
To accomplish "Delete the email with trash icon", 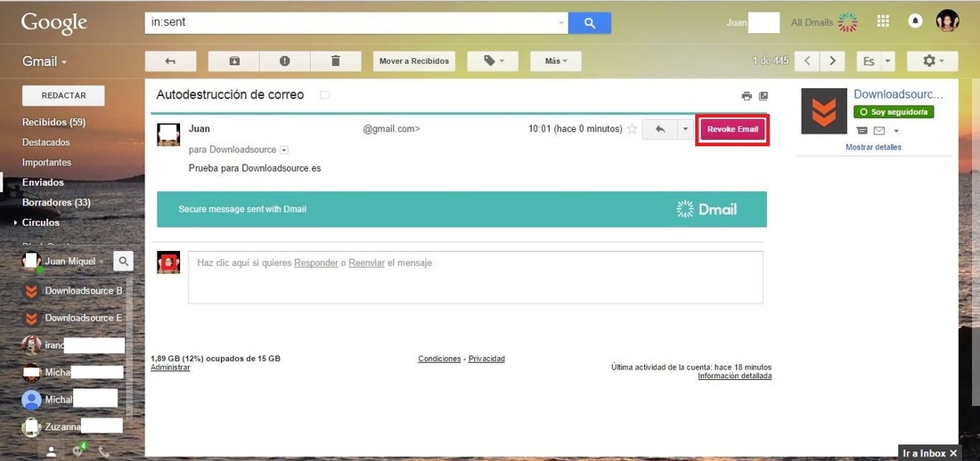I will click(x=336, y=61).
